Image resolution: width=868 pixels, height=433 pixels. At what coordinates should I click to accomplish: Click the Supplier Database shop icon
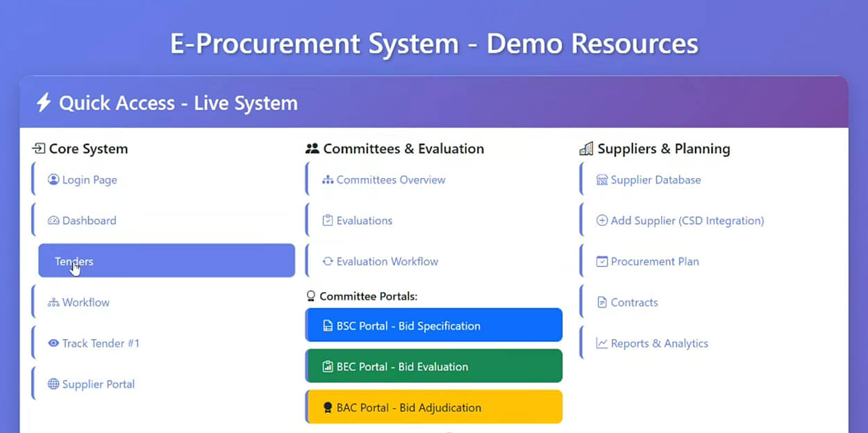pyautogui.click(x=602, y=180)
